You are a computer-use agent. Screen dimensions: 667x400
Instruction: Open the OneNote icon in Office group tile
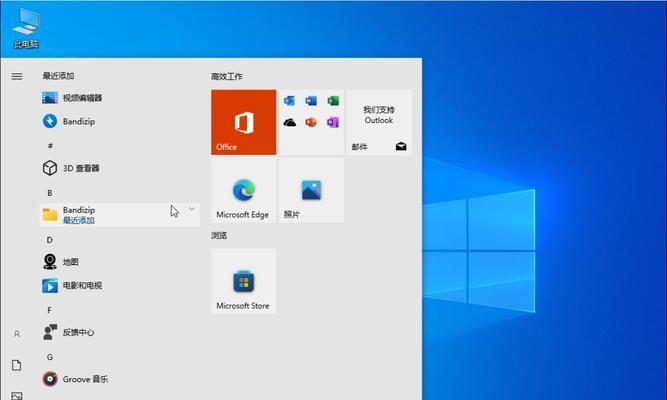point(333,123)
